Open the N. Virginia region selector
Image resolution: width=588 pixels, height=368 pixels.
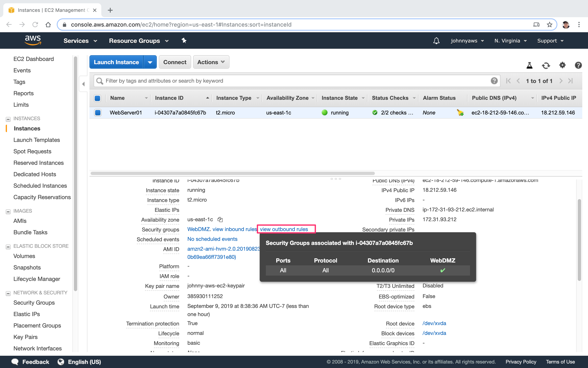(510, 41)
